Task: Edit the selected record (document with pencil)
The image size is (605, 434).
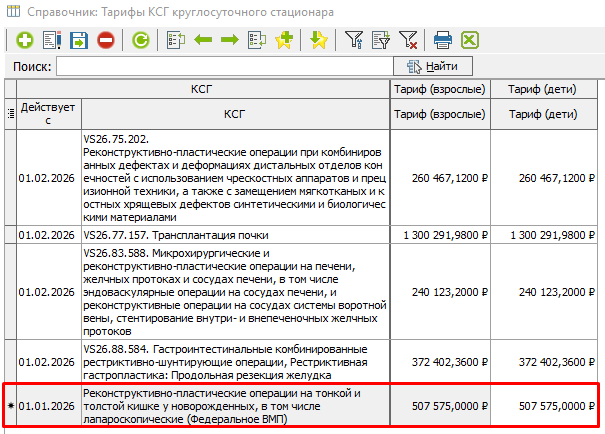Action: coord(52,40)
